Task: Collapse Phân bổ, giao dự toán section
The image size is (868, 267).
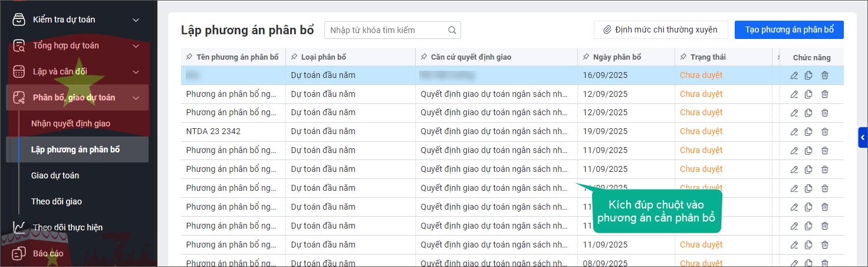Action: [x=136, y=98]
